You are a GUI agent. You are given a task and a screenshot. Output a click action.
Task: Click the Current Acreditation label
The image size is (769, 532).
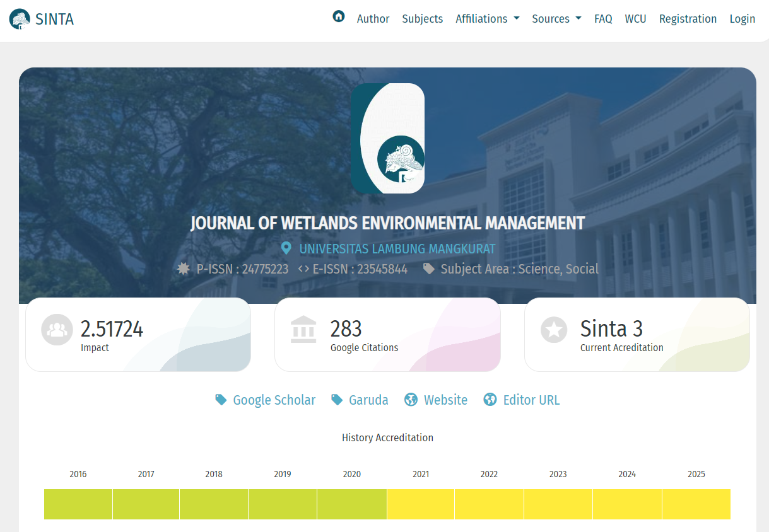click(x=622, y=348)
